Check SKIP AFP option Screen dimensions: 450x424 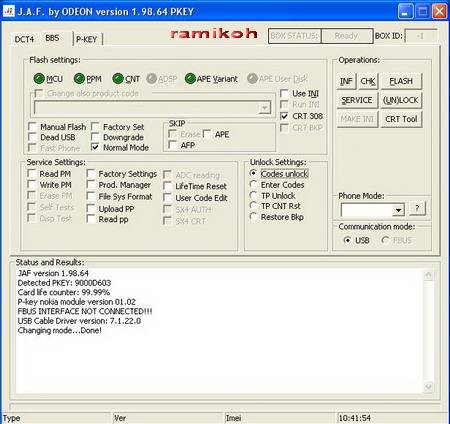pos(173,145)
